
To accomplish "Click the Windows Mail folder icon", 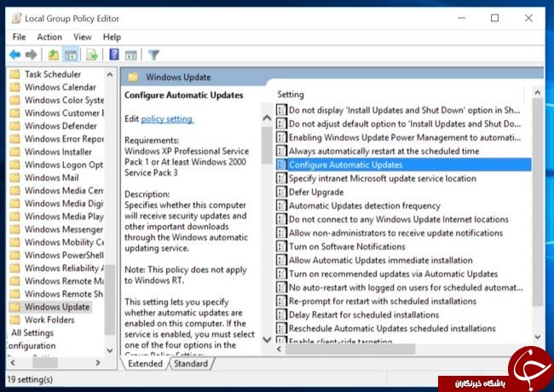I will (14, 177).
